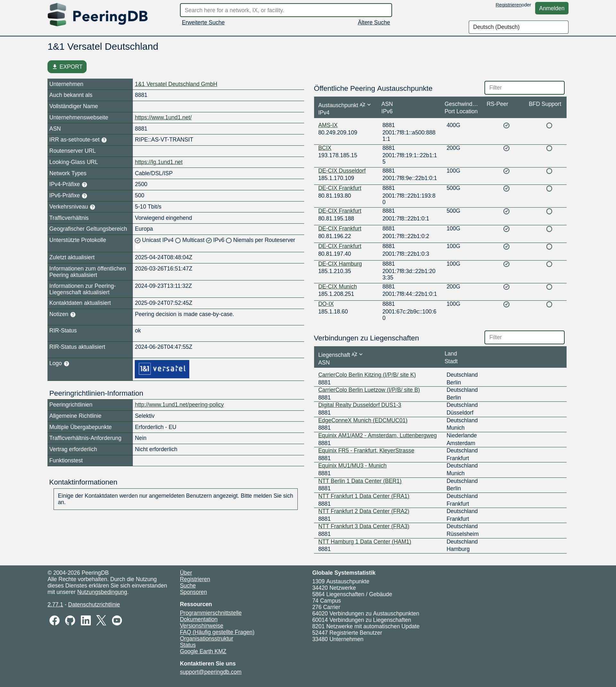
Task: Toggle the Multicast supported protocol
Action: pos(178,240)
